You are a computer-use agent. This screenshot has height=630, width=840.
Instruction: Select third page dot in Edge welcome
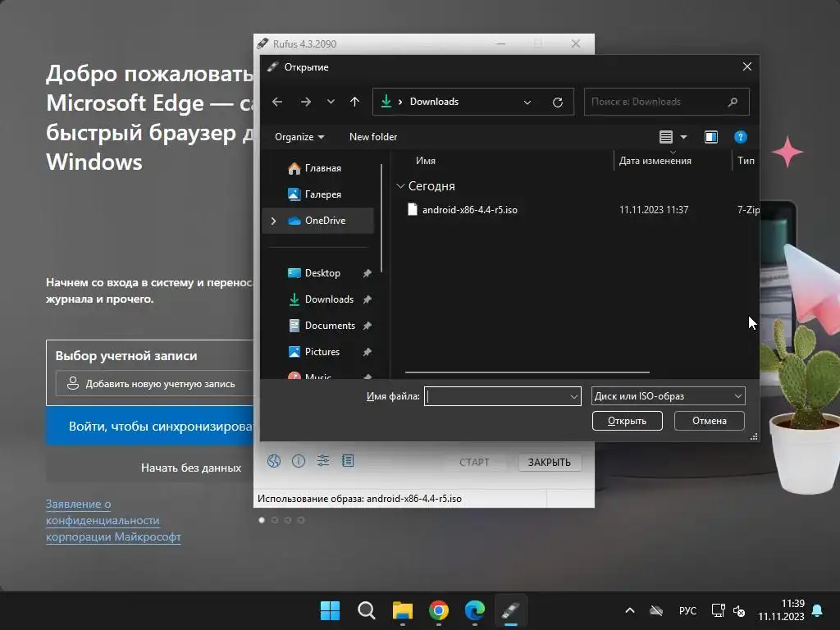click(x=288, y=520)
